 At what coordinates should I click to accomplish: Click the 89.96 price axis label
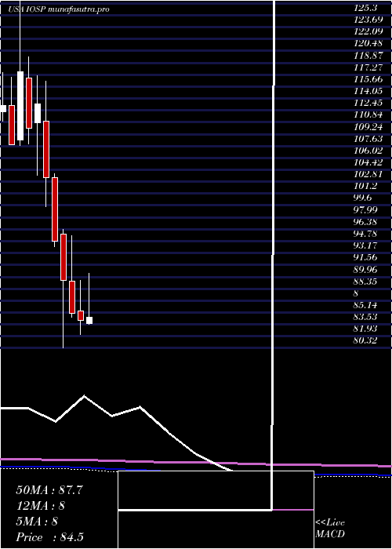point(365,269)
